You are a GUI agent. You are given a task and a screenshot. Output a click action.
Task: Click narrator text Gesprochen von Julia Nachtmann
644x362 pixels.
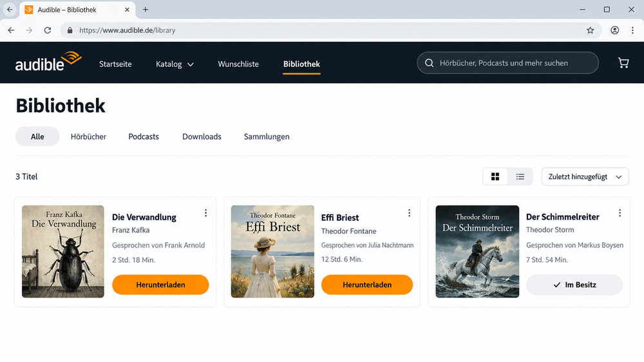367,245
